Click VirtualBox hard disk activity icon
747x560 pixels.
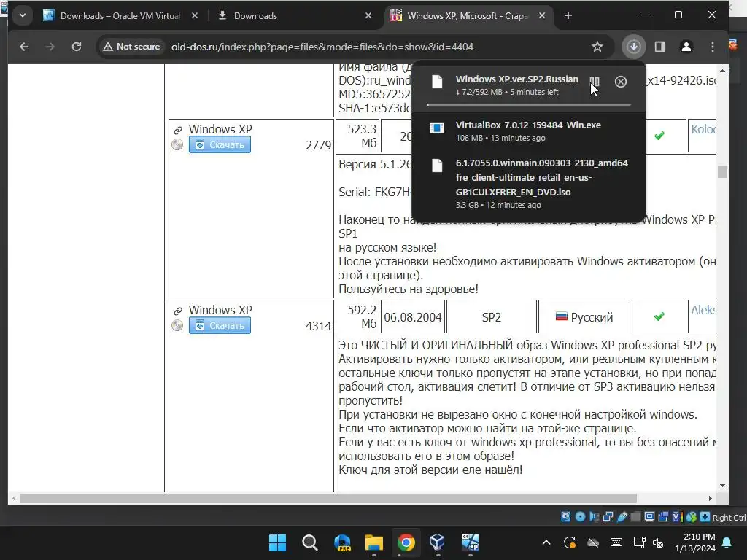pyautogui.click(x=565, y=517)
